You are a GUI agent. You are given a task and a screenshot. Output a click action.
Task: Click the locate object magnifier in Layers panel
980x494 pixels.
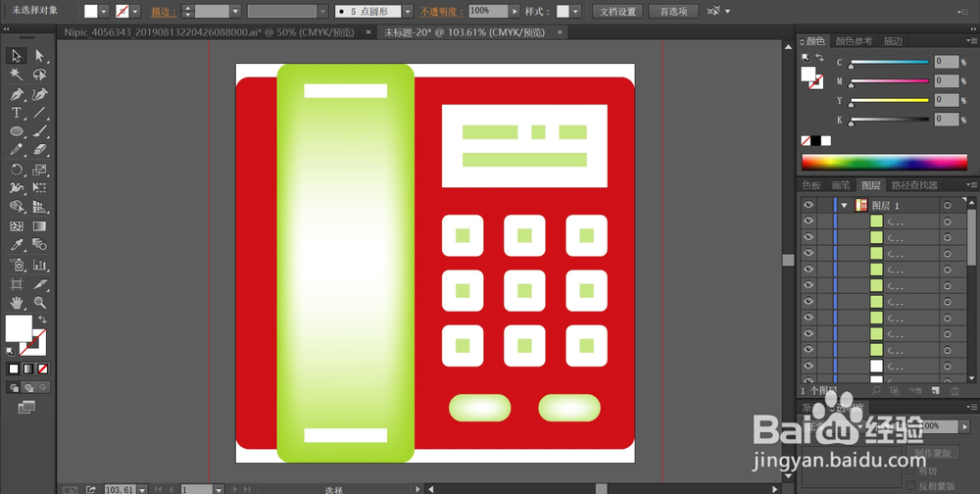pos(876,391)
